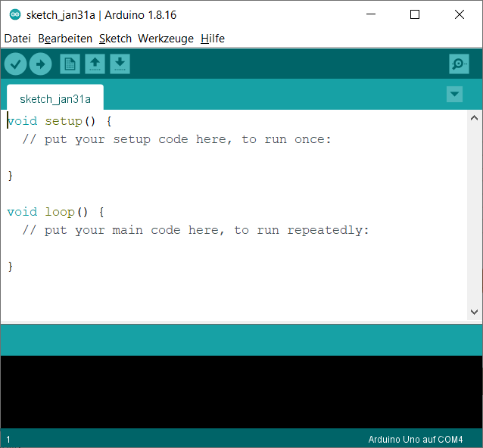The width and height of the screenshot is (483, 448).
Task: Expand the tab options dropdown arrow
Action: tap(454, 95)
